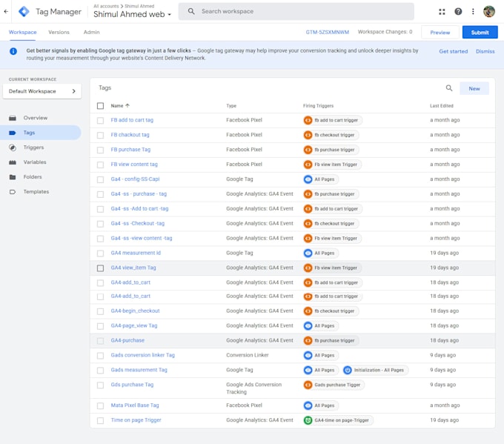The image size is (504, 444).
Task: Click the Get started link in banner
Action: coord(453,51)
